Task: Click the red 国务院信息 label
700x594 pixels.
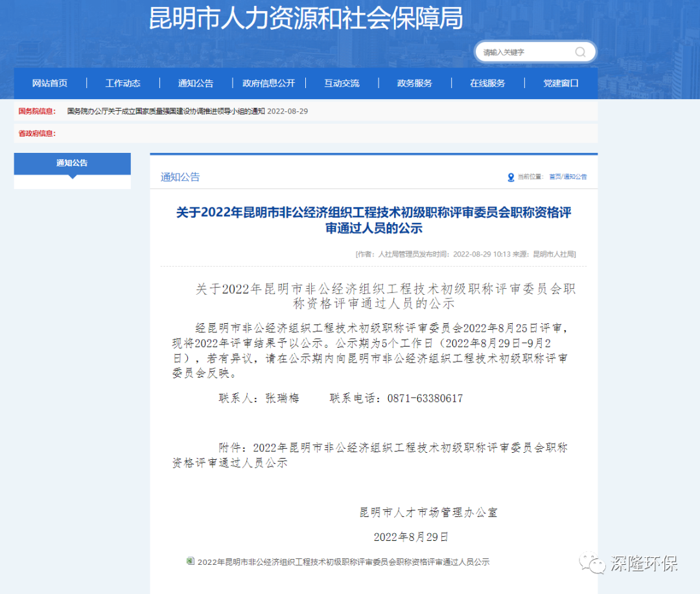Action: [x=37, y=111]
